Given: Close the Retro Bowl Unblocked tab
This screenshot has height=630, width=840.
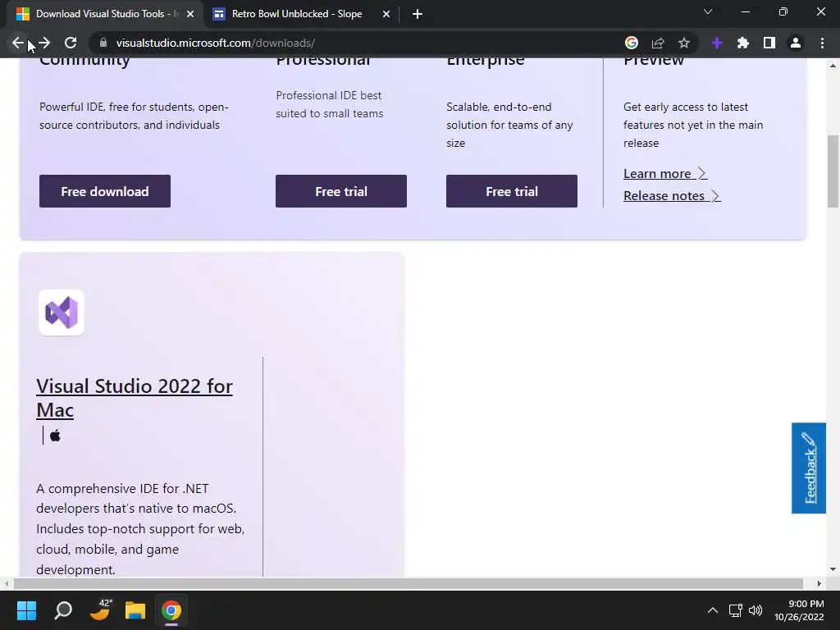Looking at the screenshot, I should [386, 14].
